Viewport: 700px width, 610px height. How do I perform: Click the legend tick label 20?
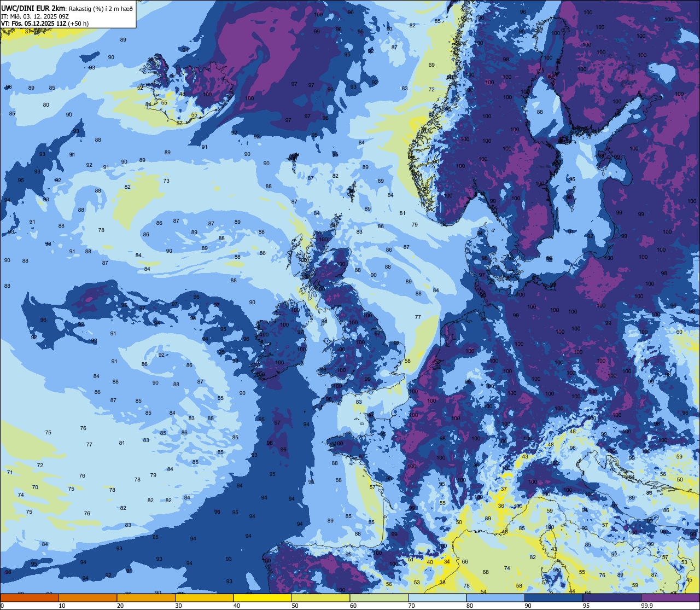coord(120,606)
